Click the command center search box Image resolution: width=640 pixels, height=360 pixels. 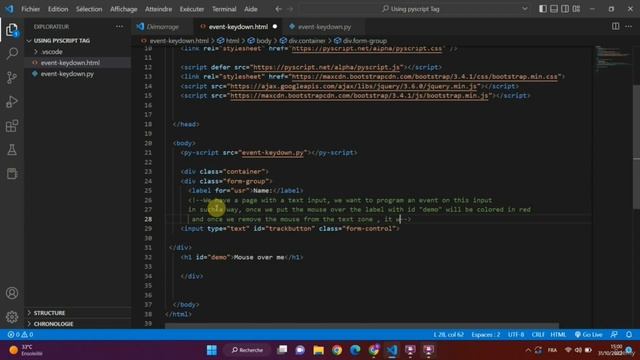pyautogui.click(x=414, y=9)
